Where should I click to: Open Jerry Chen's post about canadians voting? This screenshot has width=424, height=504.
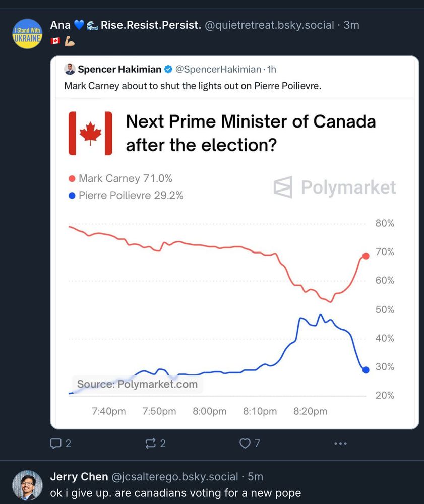tap(175, 493)
